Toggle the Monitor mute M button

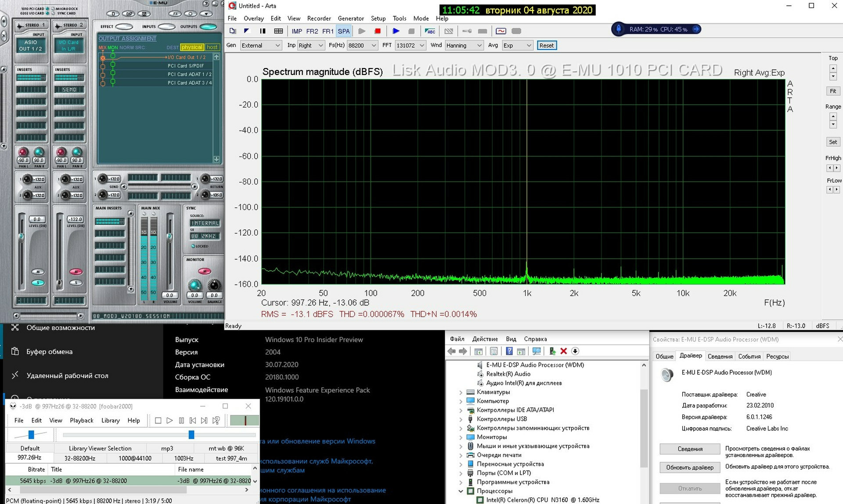[204, 271]
